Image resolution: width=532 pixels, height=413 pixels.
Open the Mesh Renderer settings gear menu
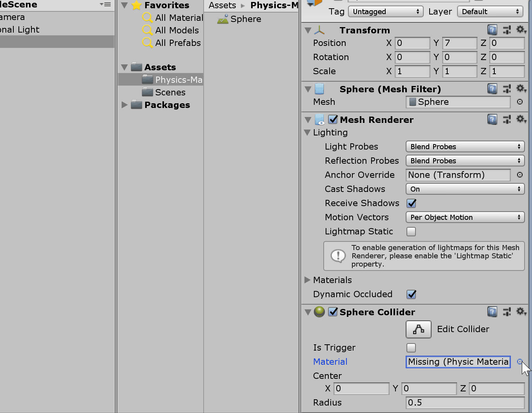521,119
